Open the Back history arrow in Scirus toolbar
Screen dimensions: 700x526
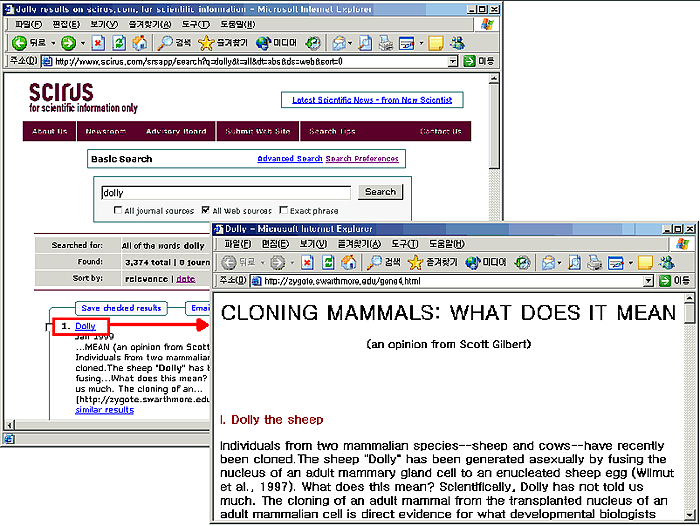tap(51, 43)
